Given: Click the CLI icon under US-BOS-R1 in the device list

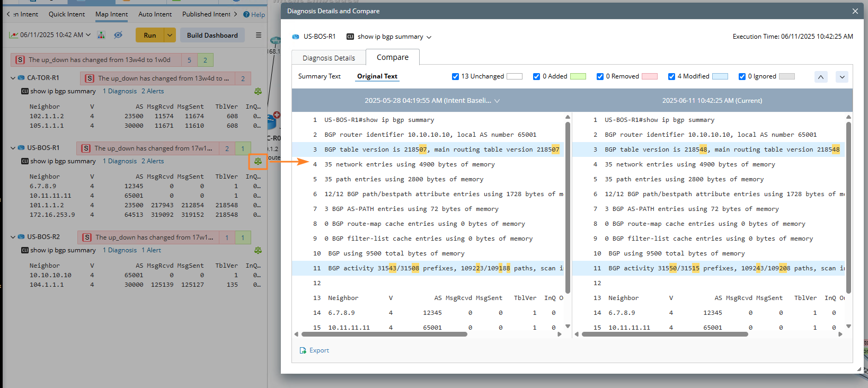Looking at the screenshot, I should tap(25, 161).
